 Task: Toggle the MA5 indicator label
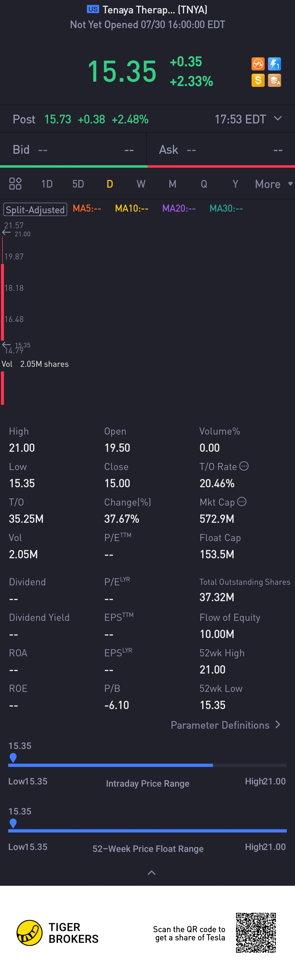[87, 208]
